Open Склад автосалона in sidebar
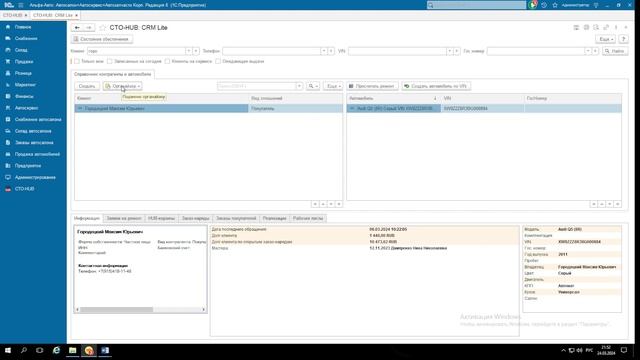Viewport: 640px width, 360px height. click(x=33, y=131)
